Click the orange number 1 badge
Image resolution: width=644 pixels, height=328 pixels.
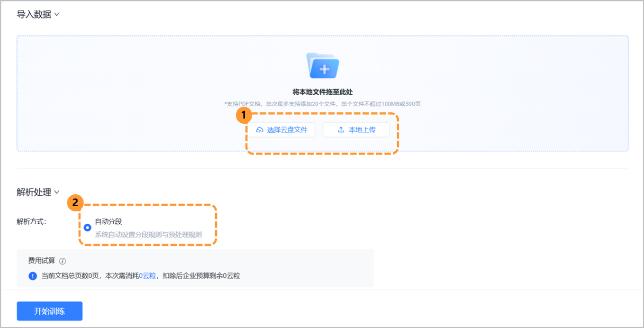(x=244, y=115)
